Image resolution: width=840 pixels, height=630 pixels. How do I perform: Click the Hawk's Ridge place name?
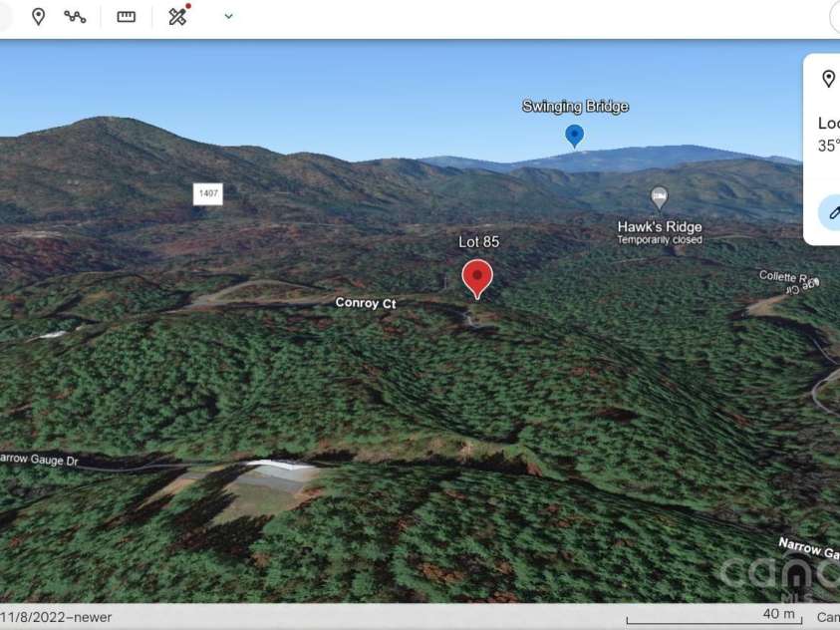click(659, 227)
